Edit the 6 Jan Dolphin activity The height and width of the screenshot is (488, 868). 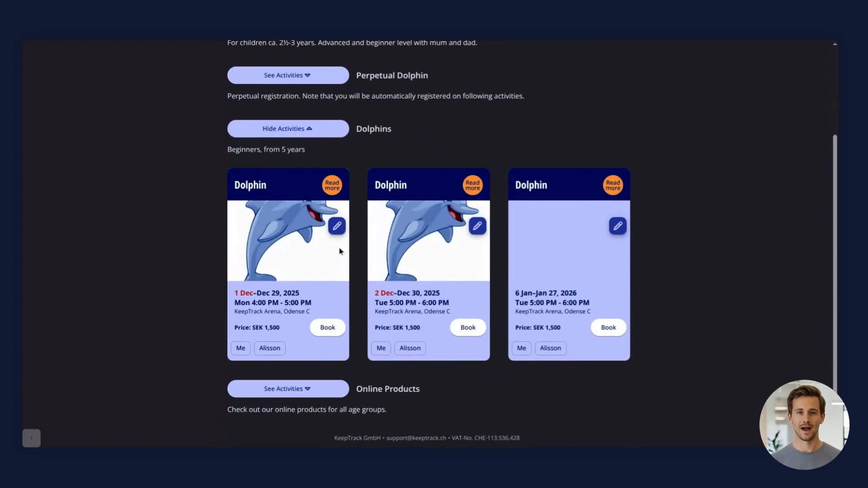pyautogui.click(x=618, y=226)
